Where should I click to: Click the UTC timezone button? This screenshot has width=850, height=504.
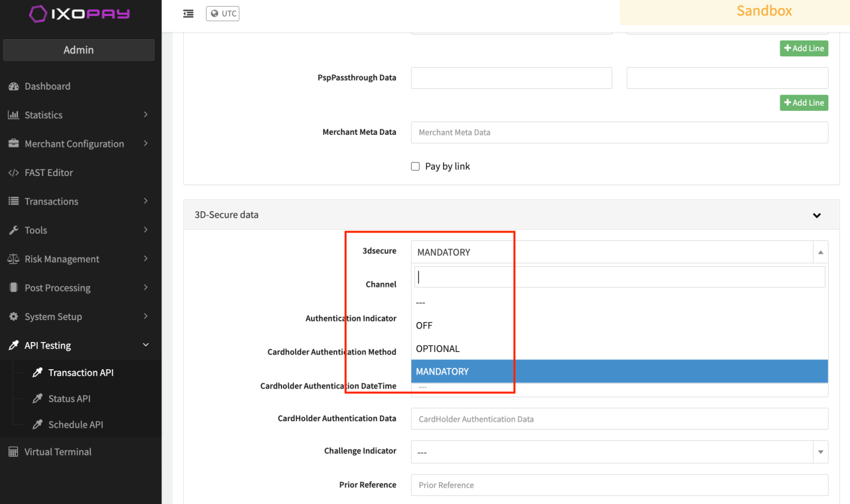(x=222, y=13)
